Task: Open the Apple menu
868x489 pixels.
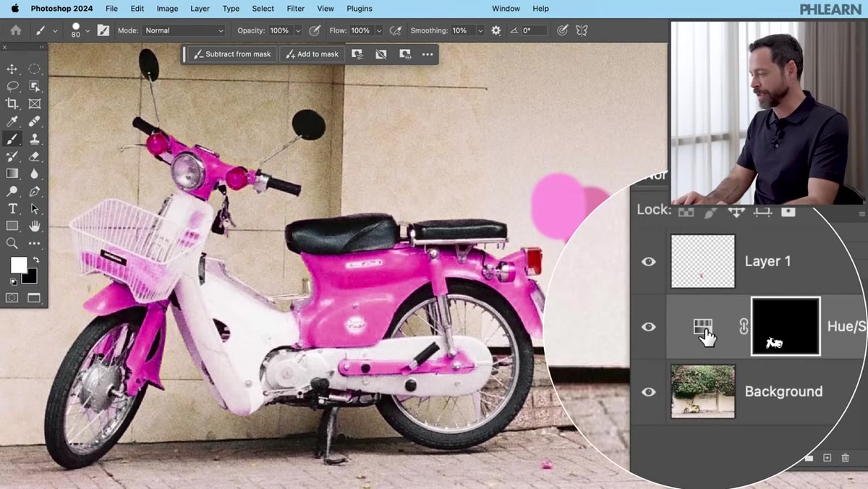Action: tap(14, 9)
